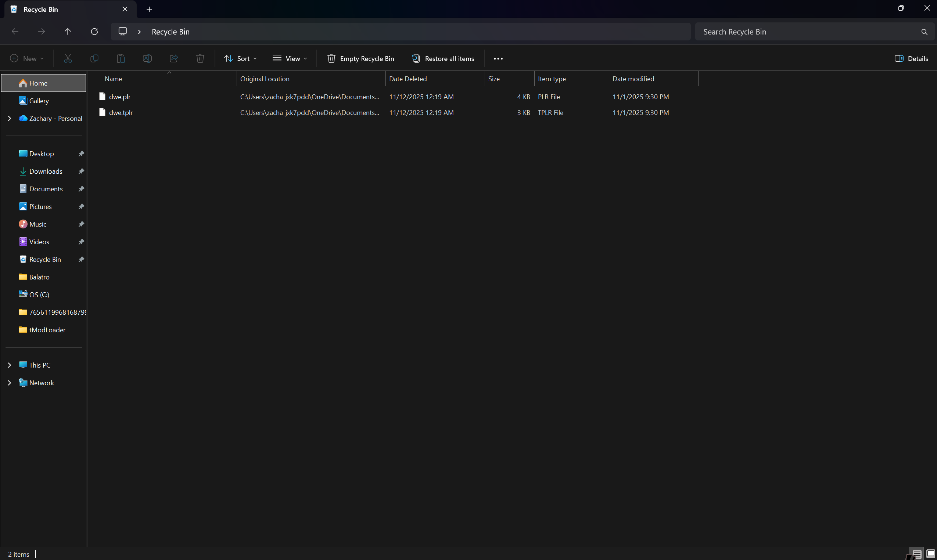Click Empty Recycle Bin

click(360, 58)
